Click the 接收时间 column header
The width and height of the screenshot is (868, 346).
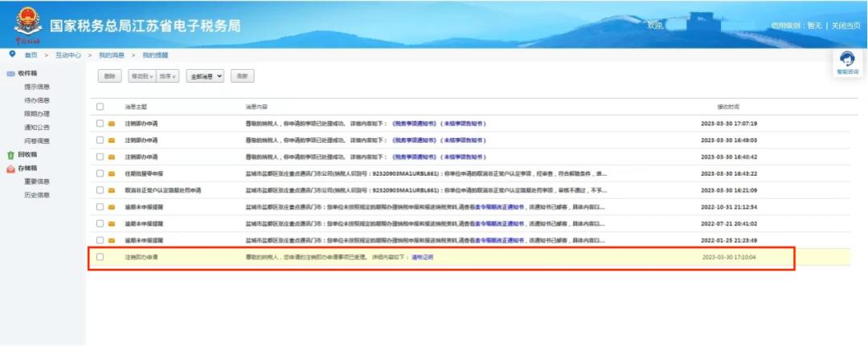(x=728, y=107)
